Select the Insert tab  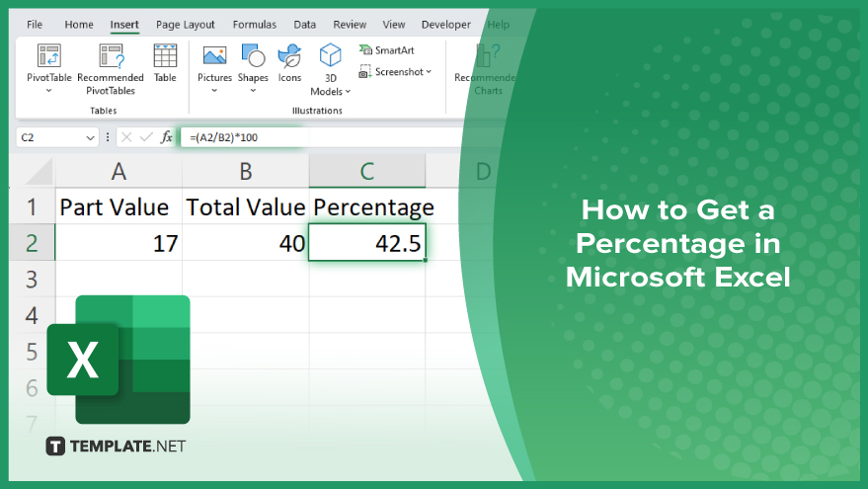[x=124, y=25]
